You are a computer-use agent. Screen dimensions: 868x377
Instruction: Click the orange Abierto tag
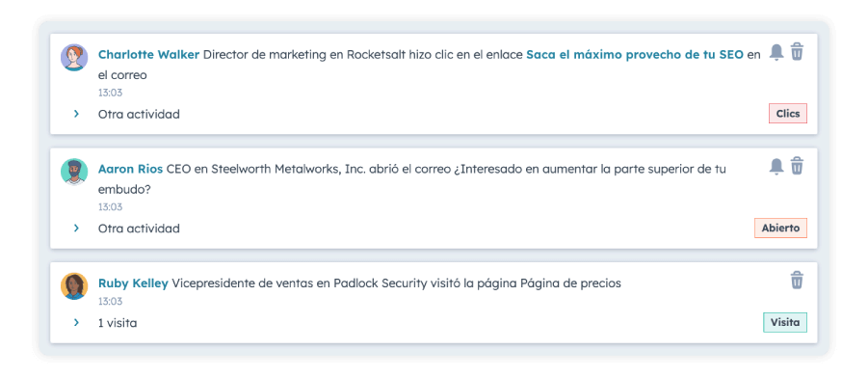coord(780,228)
